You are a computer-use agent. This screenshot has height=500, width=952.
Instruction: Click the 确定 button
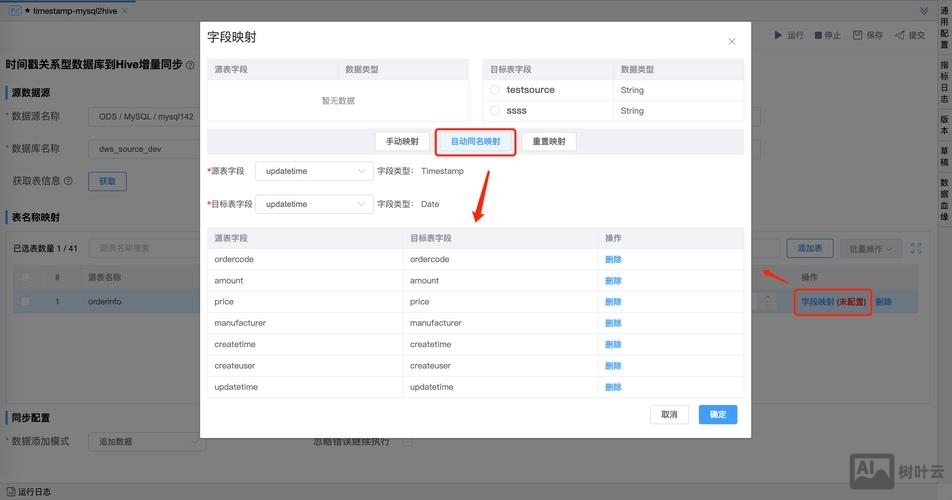[718, 414]
